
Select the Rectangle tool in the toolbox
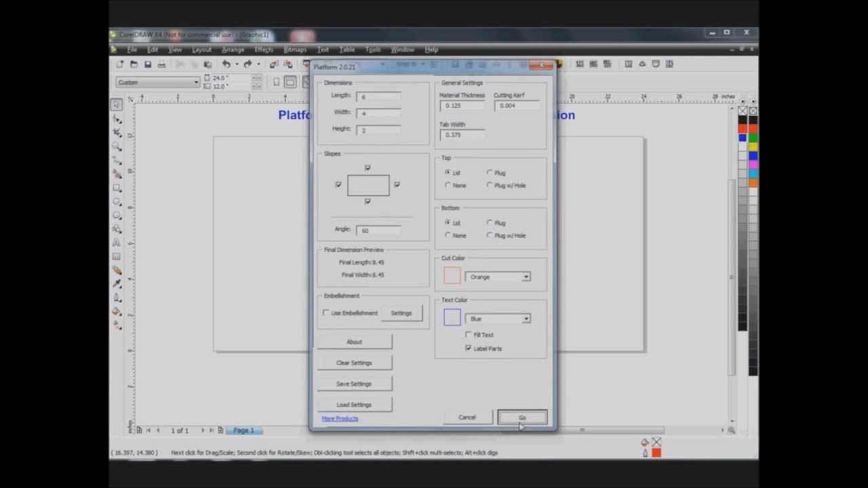(117, 188)
